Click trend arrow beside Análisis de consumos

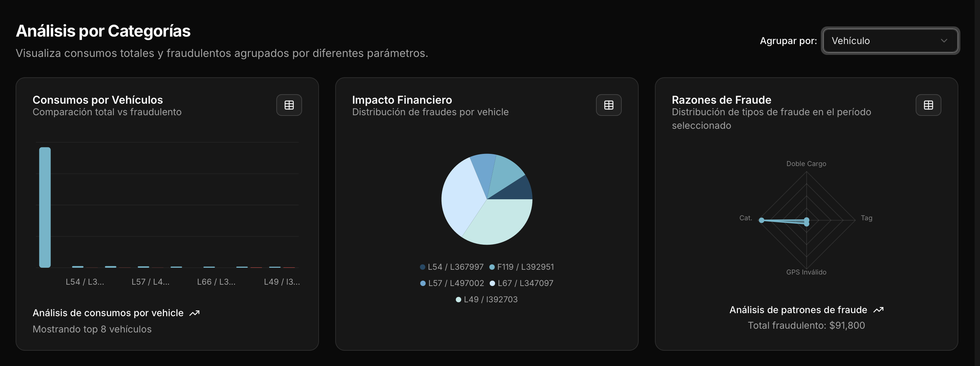[x=194, y=313]
